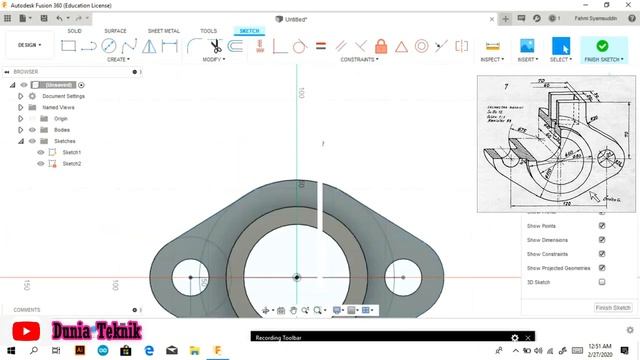Apply the Tangent constraint
Screen dimensions: 640x360
(x=300, y=46)
